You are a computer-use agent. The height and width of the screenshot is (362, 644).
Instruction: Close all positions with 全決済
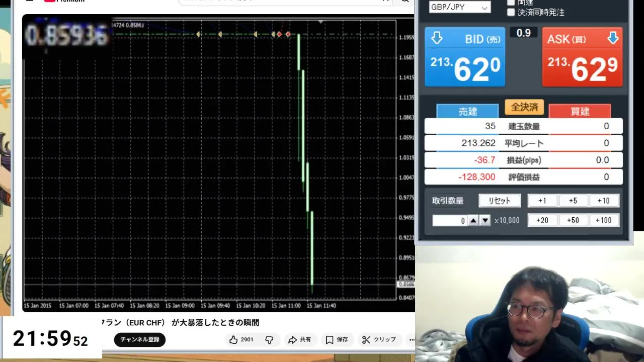pyautogui.click(x=524, y=107)
